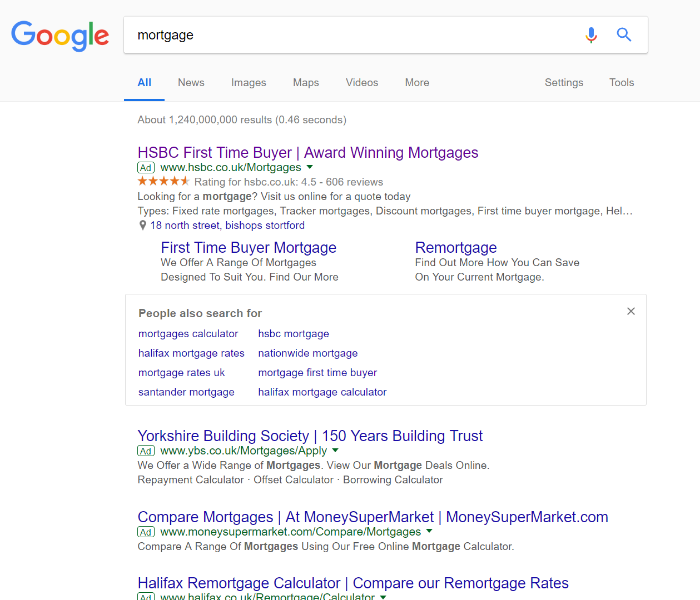Search for halifax mortgage rates suggestion

[x=191, y=353]
